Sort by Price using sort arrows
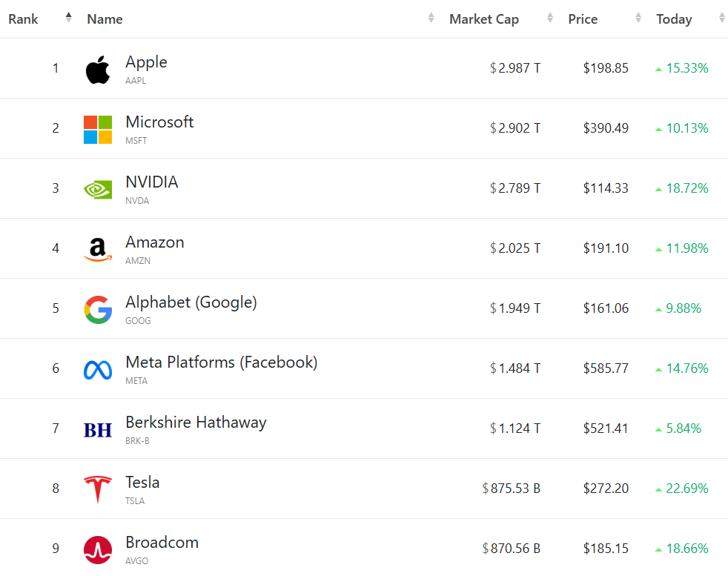 pos(638,19)
